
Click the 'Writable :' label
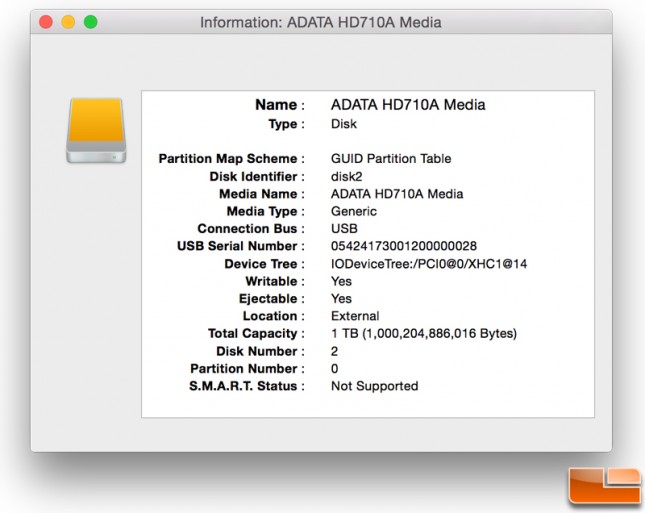coord(275,281)
